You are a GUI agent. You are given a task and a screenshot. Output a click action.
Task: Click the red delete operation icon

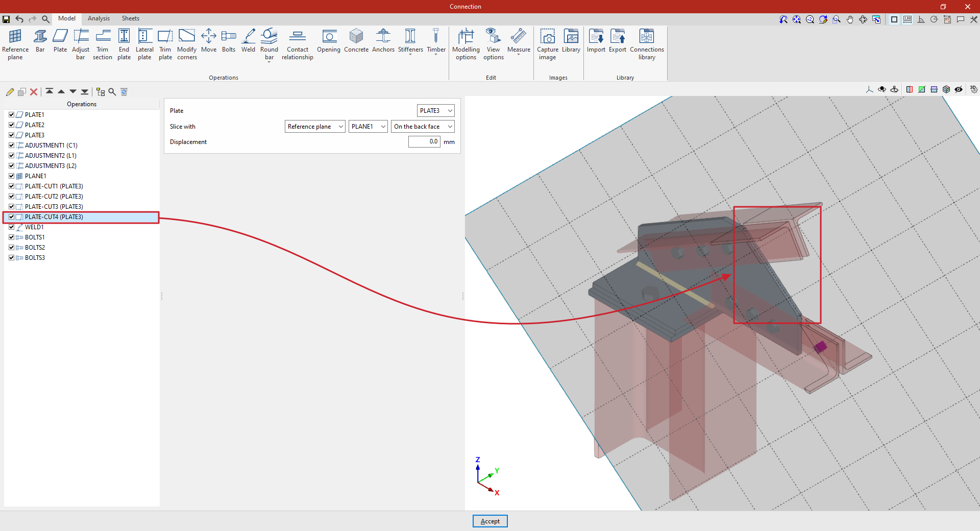tap(34, 92)
